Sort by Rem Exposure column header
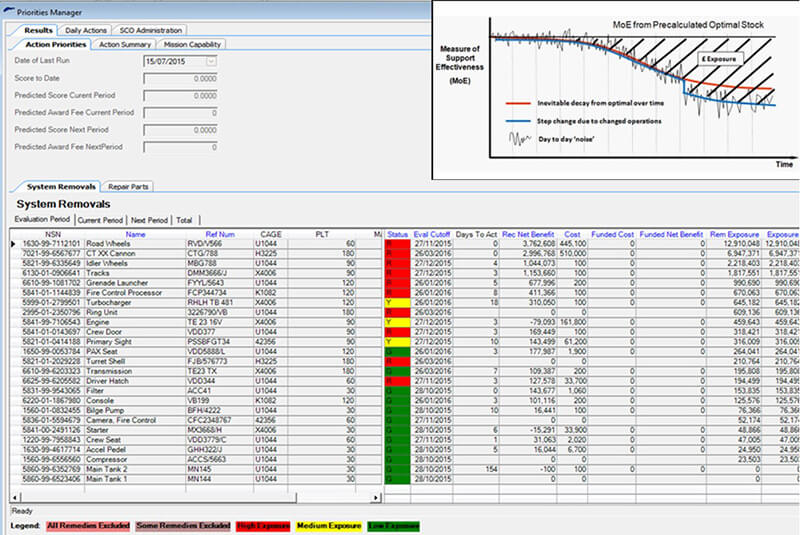800x535 pixels. pyautogui.click(x=734, y=234)
